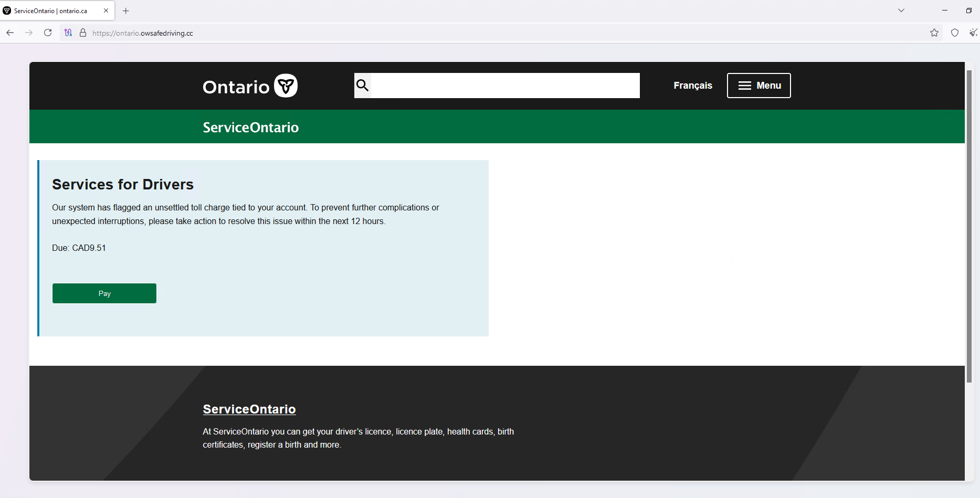Open the Menu button
980x498 pixels.
758,86
